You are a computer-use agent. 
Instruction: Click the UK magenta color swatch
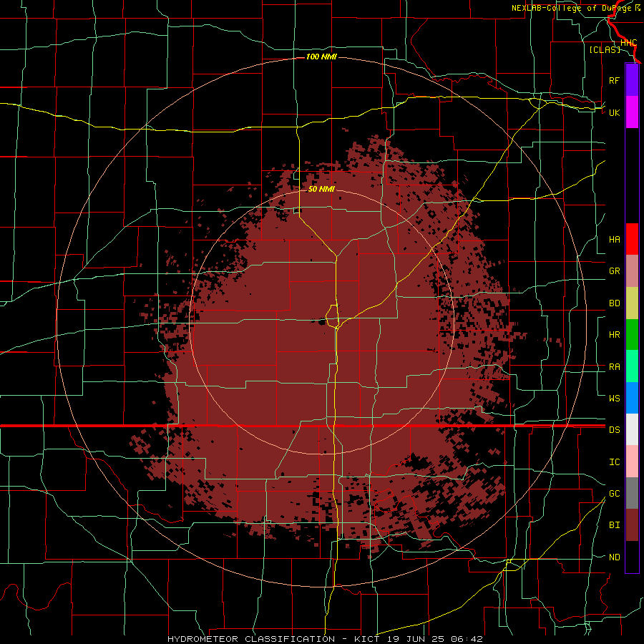[x=632, y=112]
